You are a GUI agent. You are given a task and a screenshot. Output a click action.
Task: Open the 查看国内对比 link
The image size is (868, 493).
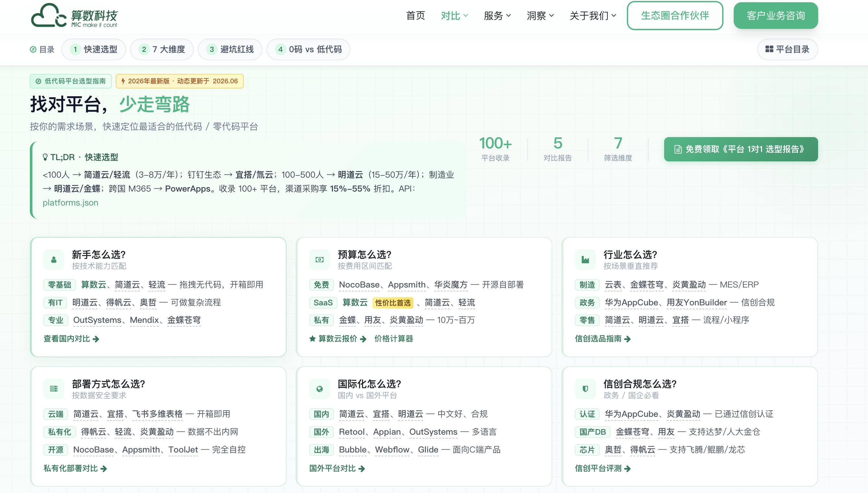click(71, 339)
